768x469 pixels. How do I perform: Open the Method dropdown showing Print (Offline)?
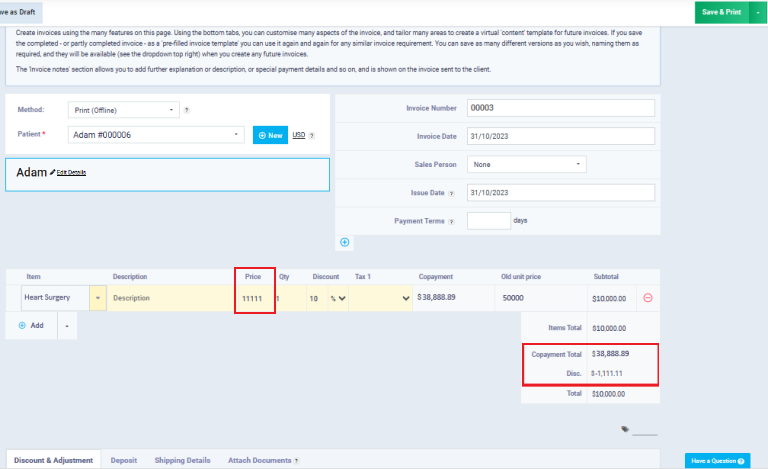click(123, 109)
